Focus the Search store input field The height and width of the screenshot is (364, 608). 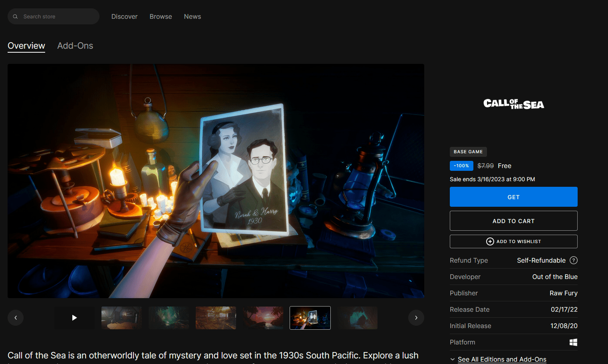pyautogui.click(x=54, y=16)
